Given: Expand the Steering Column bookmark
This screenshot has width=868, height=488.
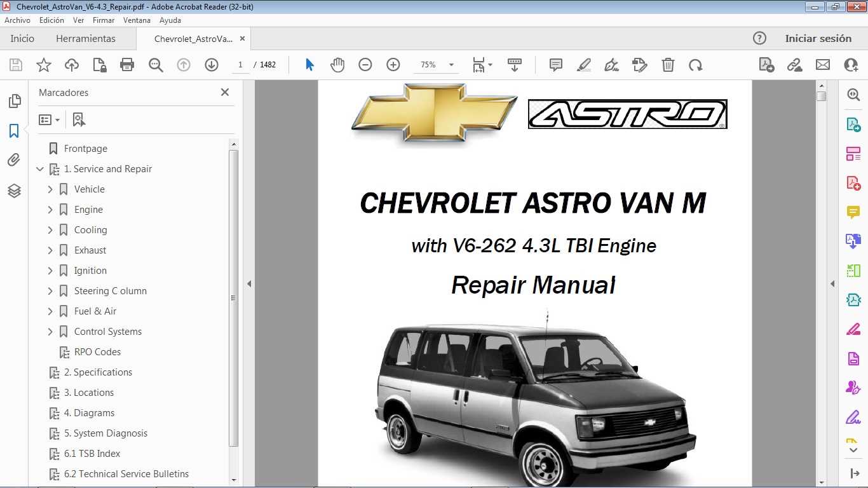Looking at the screenshot, I should point(50,291).
